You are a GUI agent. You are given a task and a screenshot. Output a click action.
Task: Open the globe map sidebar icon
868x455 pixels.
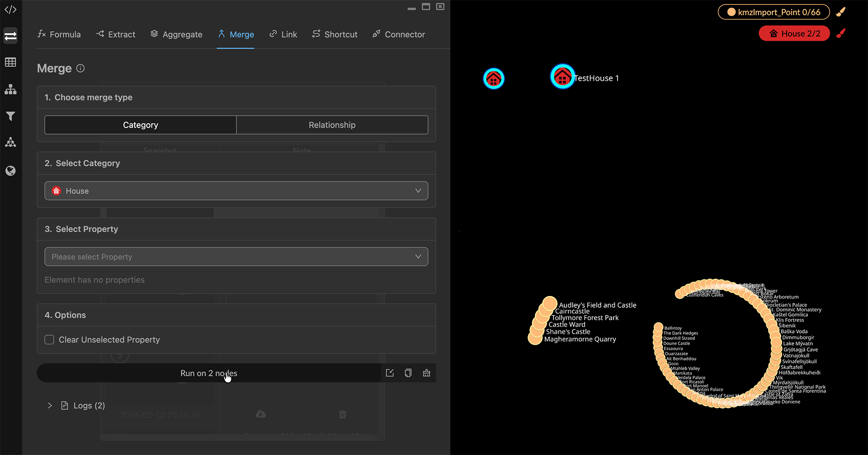[10, 171]
